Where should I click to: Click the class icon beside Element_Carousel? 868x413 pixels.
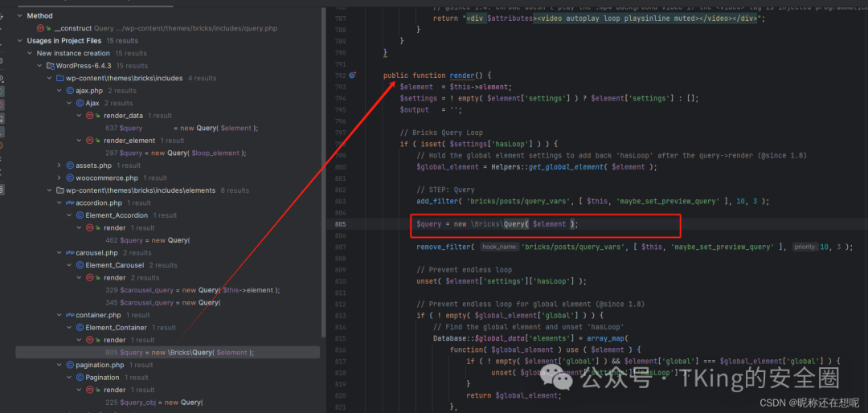tap(80, 265)
